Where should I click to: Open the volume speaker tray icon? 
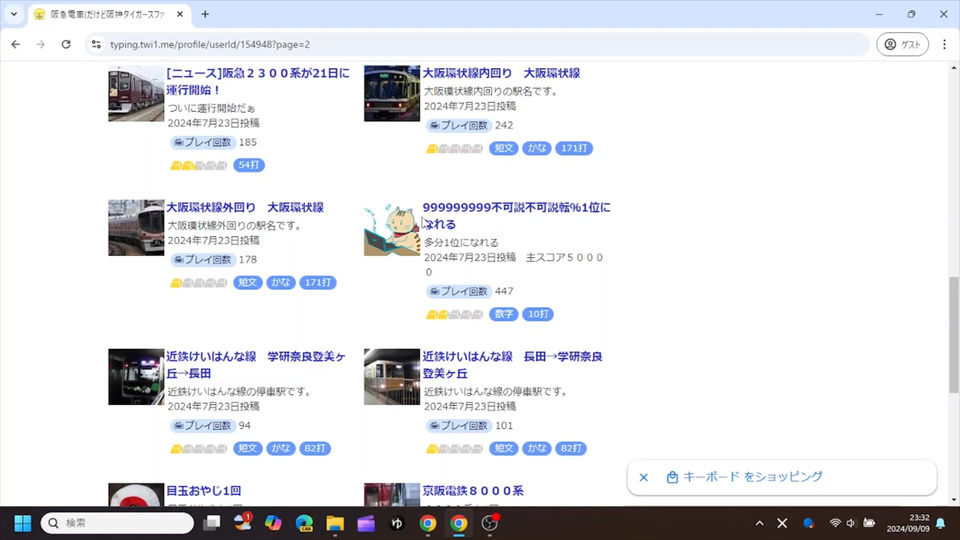click(850, 523)
